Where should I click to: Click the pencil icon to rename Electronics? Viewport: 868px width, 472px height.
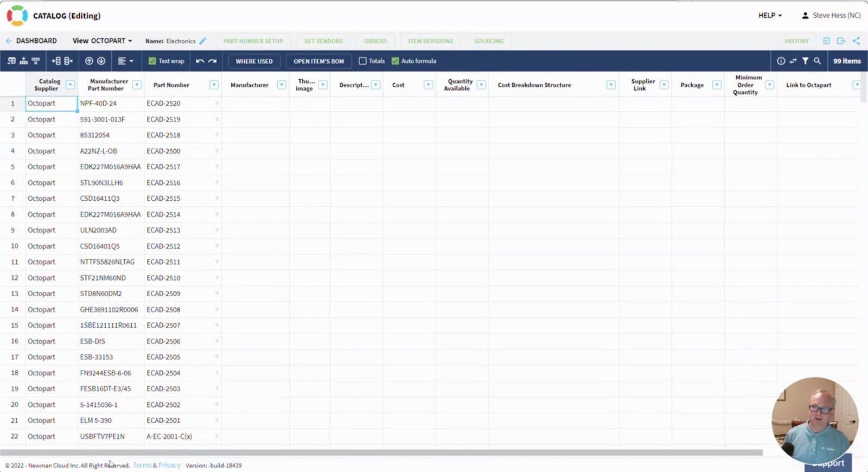pos(203,41)
